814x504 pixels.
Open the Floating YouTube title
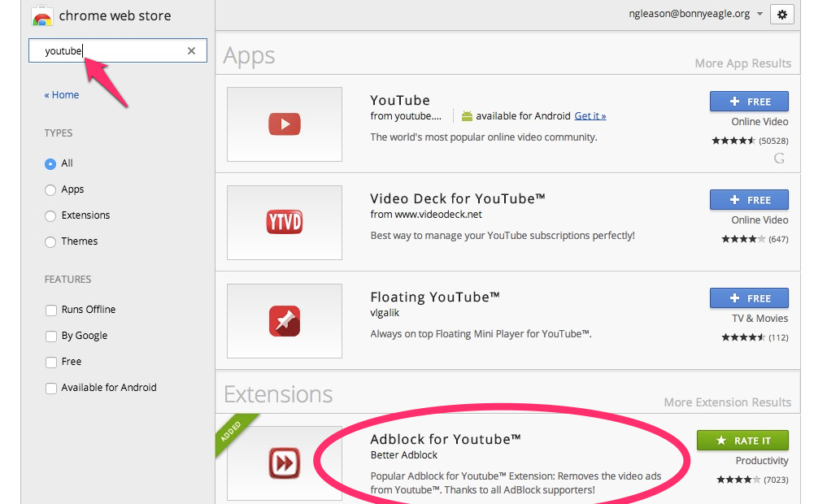tap(435, 297)
